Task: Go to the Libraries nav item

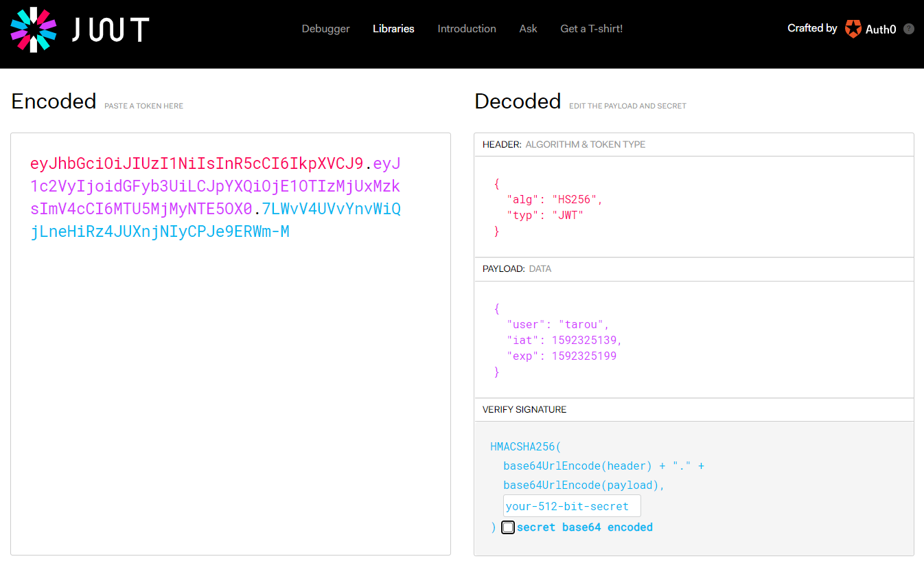Action: tap(393, 29)
